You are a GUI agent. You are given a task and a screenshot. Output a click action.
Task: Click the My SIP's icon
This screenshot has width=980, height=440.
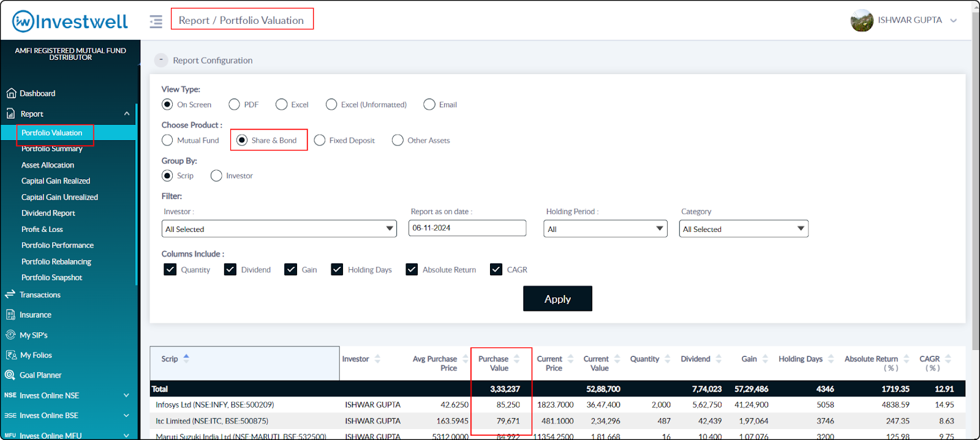[x=10, y=335]
